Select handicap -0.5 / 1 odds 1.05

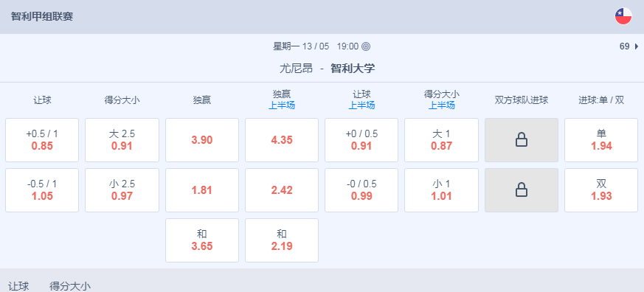click(x=42, y=190)
